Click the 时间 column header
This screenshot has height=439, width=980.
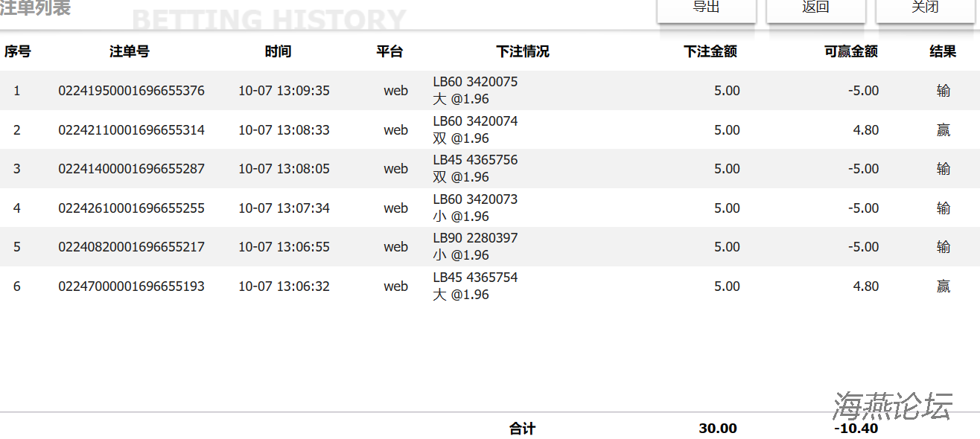pyautogui.click(x=278, y=51)
